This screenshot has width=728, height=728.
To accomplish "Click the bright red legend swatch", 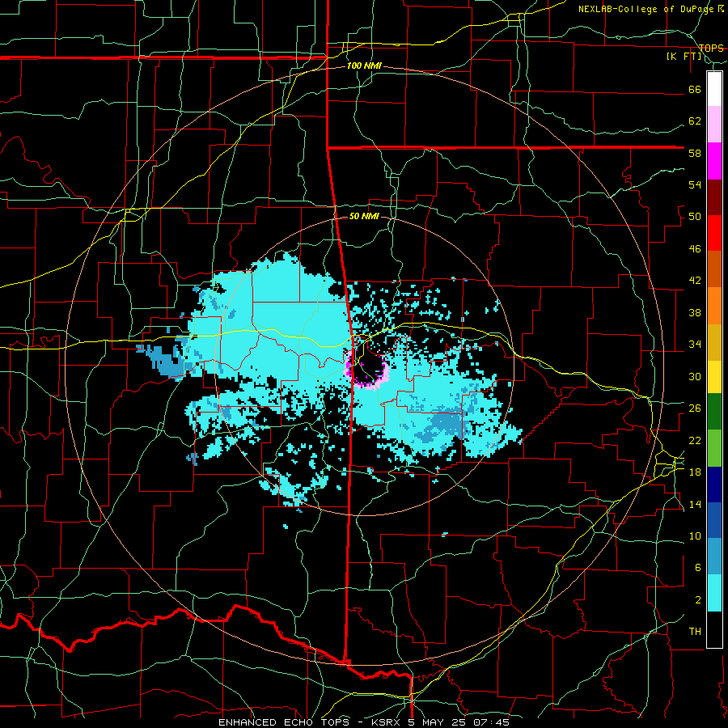I will [x=714, y=233].
